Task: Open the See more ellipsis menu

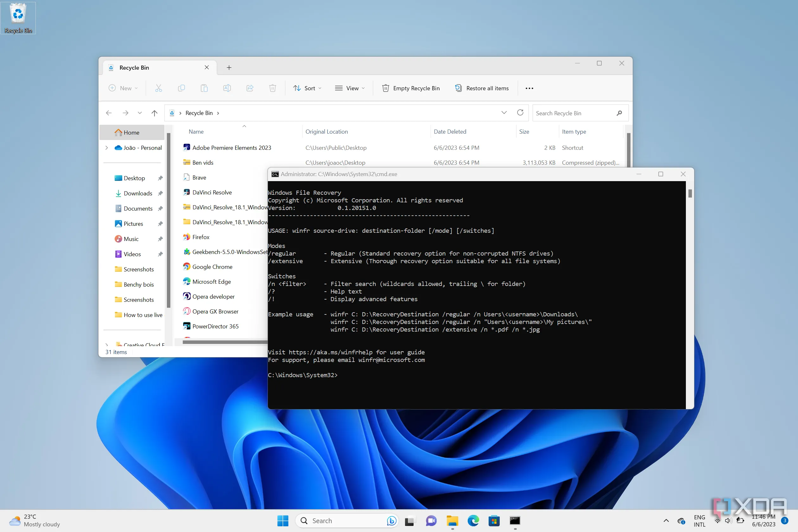Action: 529,88
